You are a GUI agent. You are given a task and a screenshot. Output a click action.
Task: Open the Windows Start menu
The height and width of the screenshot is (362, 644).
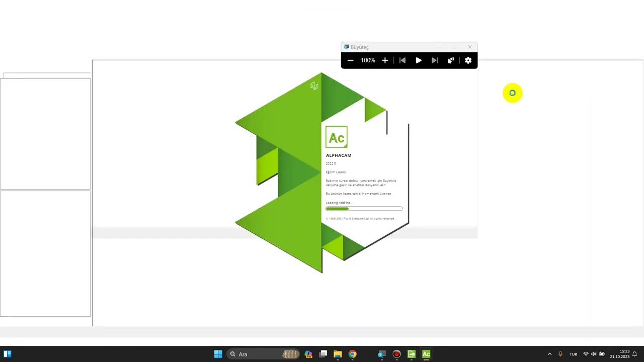tap(218, 354)
